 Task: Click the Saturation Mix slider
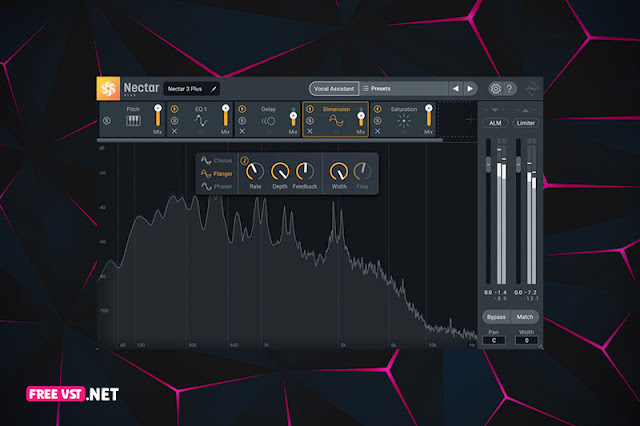pyautogui.click(x=429, y=116)
